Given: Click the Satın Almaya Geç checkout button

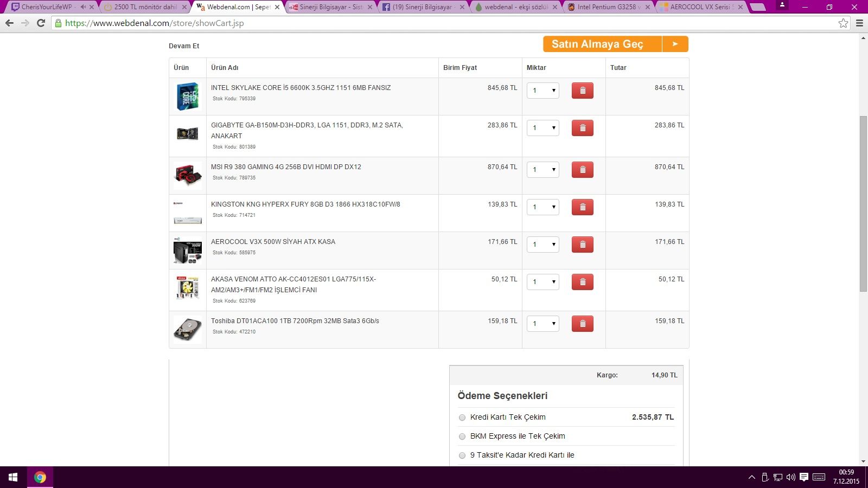Looking at the screenshot, I should tap(616, 44).
